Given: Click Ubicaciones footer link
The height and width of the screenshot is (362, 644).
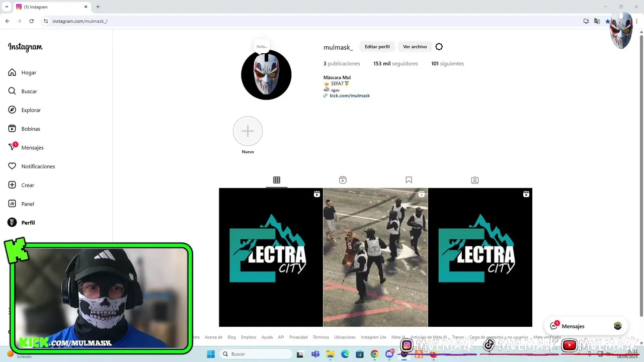Looking at the screenshot, I should click(x=345, y=337).
